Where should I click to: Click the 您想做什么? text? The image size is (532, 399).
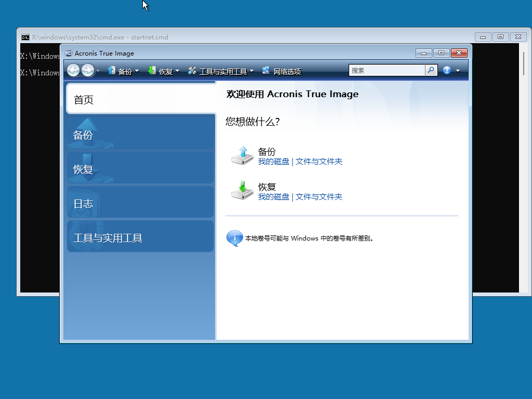253,122
